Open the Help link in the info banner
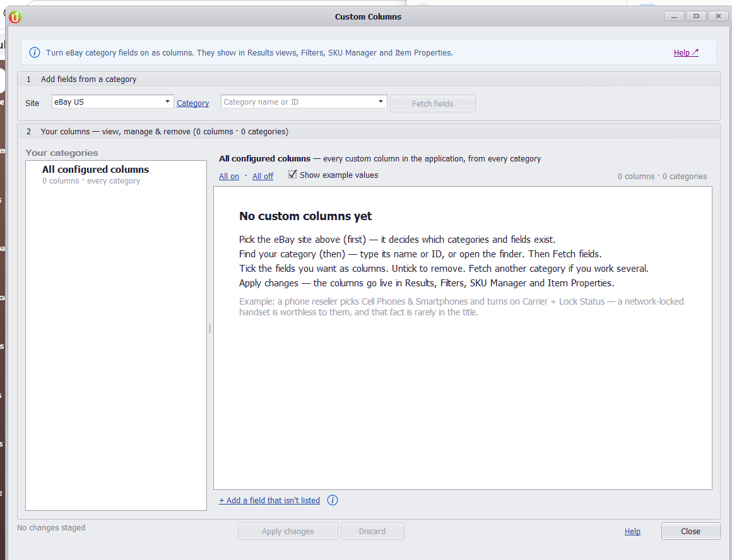This screenshot has width=732, height=560. pyautogui.click(x=686, y=53)
